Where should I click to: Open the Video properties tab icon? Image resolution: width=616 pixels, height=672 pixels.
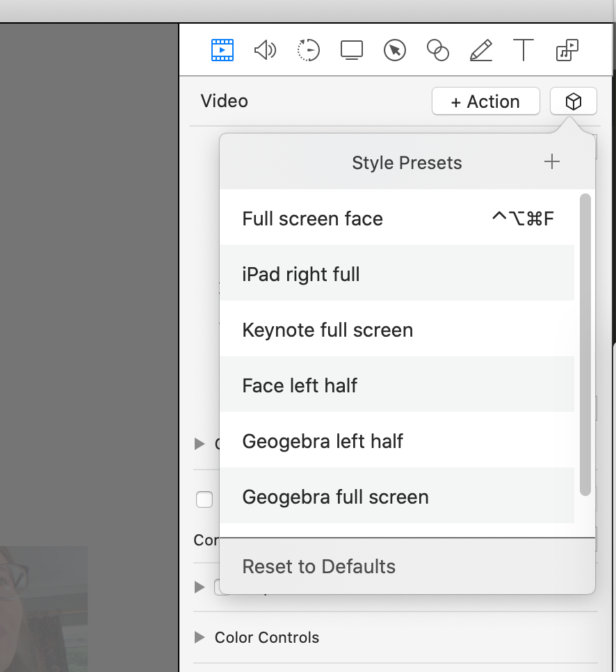pos(222,50)
